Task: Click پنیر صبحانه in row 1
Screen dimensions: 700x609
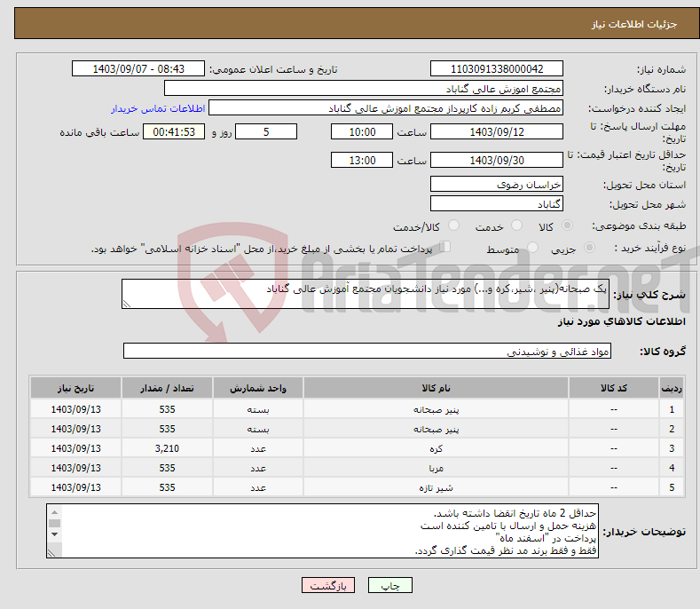Action: [436, 409]
